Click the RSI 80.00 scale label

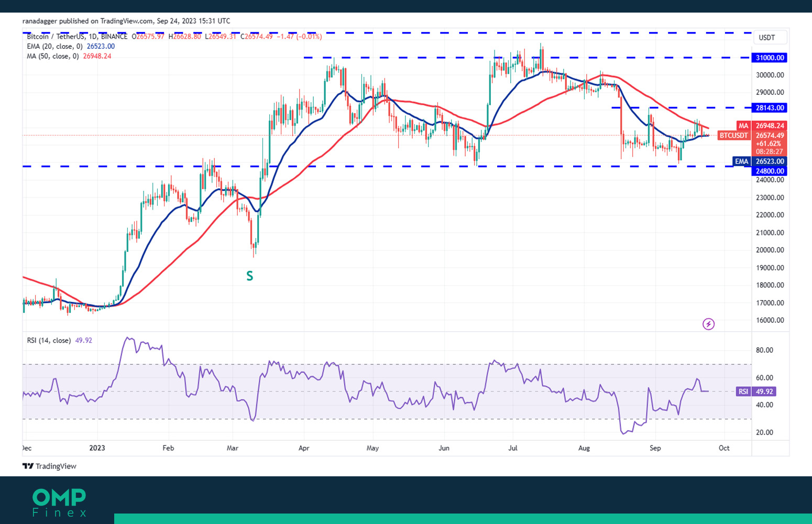coord(764,350)
